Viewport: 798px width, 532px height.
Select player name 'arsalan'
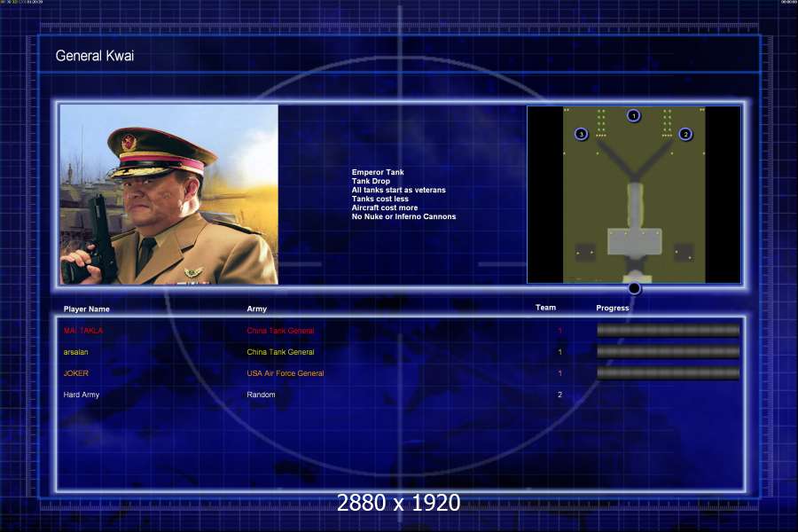pos(76,352)
